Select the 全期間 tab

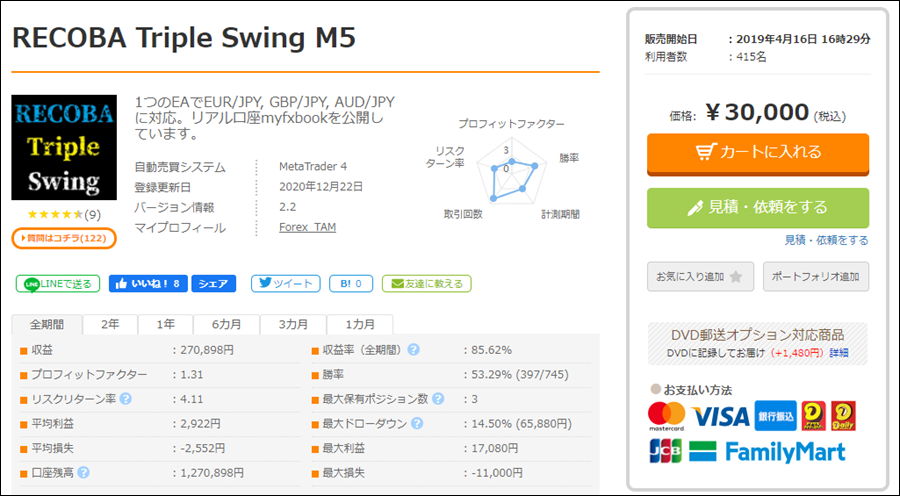(47, 324)
